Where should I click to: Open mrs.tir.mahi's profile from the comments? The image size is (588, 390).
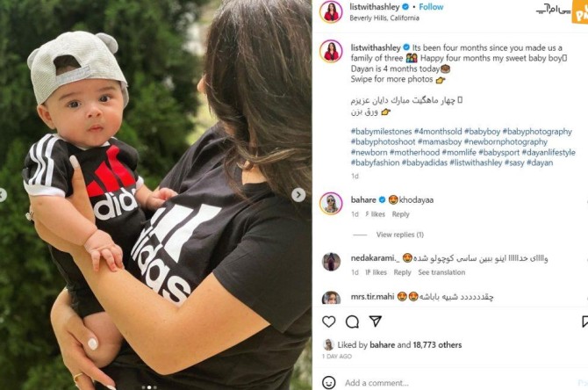372,297
